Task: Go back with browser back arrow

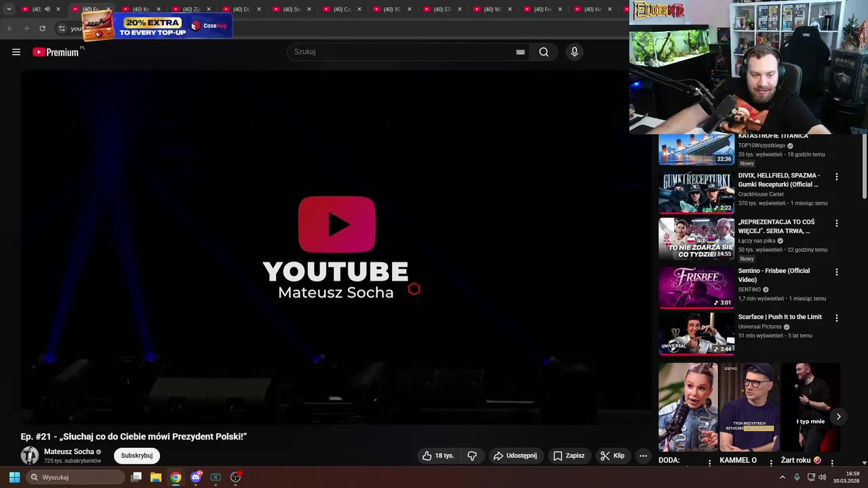Action: (9, 28)
